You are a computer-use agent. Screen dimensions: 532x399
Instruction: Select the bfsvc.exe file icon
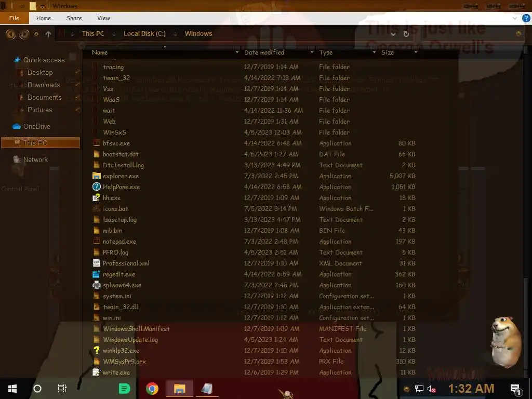tap(97, 143)
